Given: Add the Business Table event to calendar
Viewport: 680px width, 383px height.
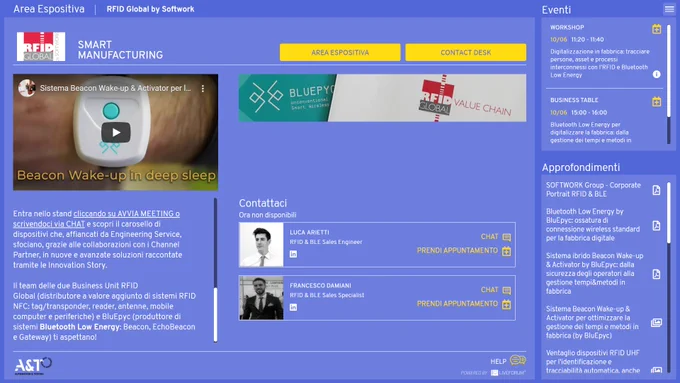Looking at the screenshot, I should click(x=657, y=101).
